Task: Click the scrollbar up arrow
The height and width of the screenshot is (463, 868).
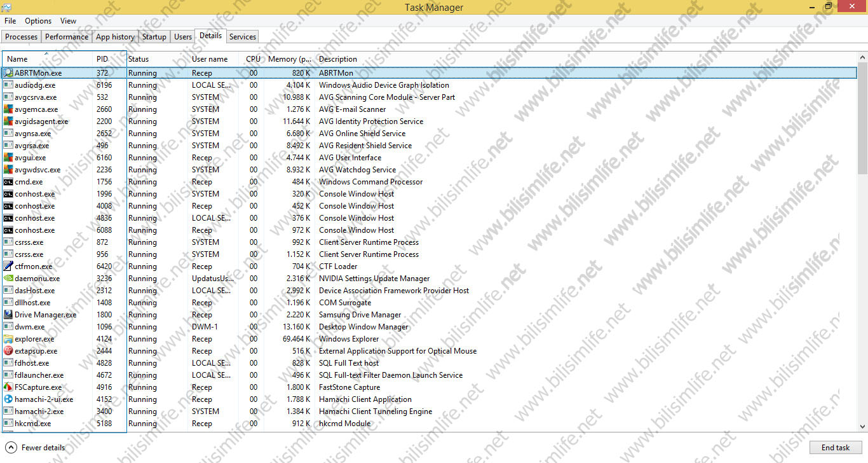Action: click(x=862, y=56)
